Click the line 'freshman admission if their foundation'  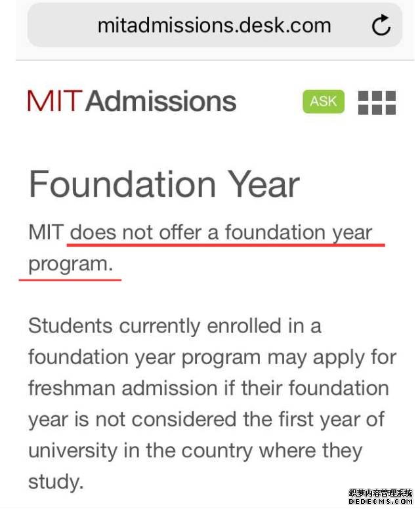tap(209, 388)
